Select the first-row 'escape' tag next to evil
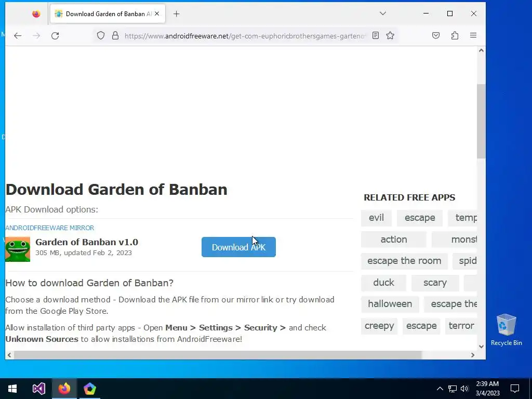The image size is (532, 399). coord(420,218)
